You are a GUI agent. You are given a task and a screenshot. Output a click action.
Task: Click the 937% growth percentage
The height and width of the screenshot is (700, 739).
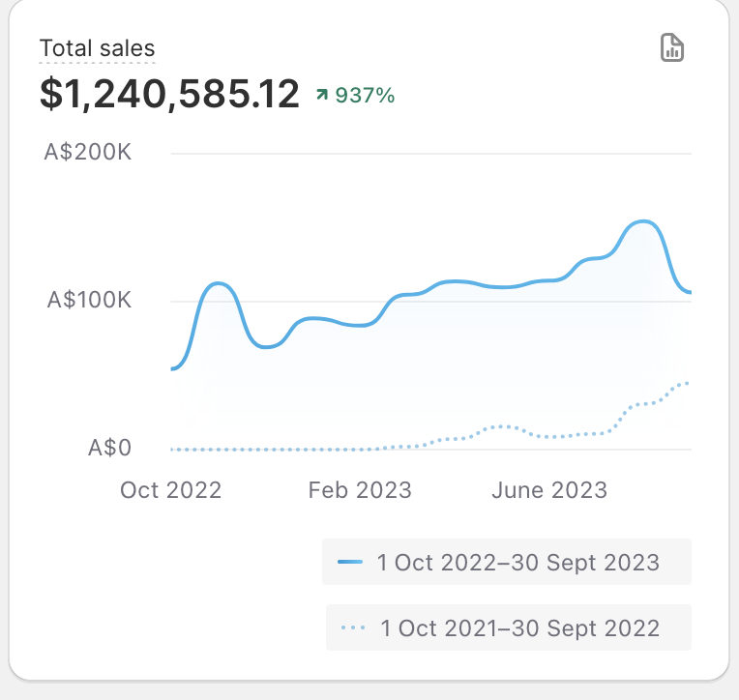click(x=365, y=95)
